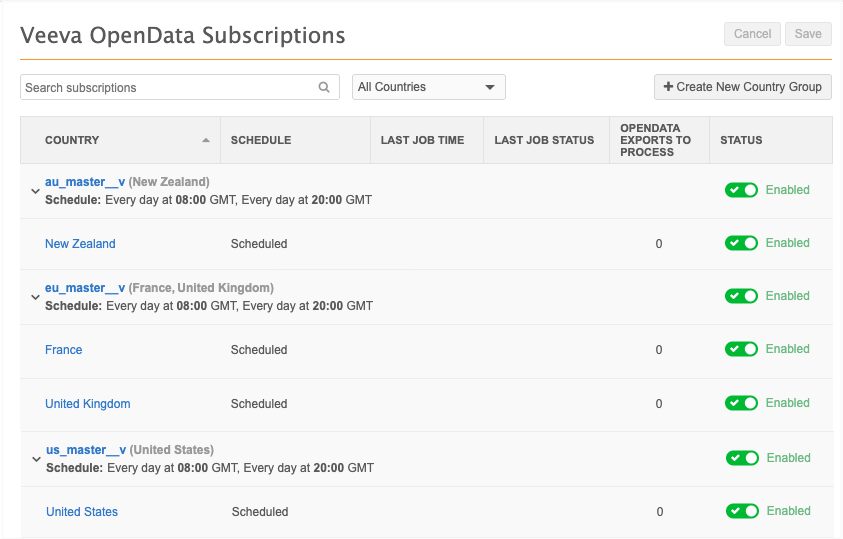Turn off the France subscription toggle
The image size is (843, 539).
point(741,349)
